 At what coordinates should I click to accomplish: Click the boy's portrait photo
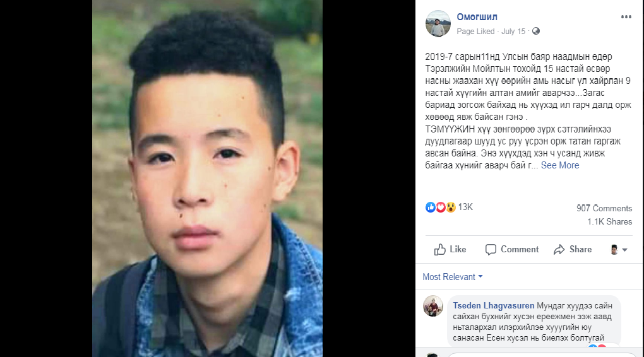click(x=208, y=178)
